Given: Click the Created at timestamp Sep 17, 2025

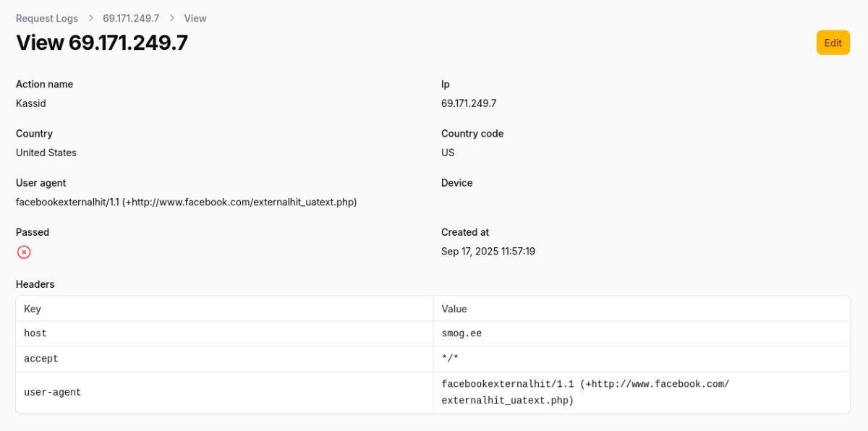Looking at the screenshot, I should point(488,252).
